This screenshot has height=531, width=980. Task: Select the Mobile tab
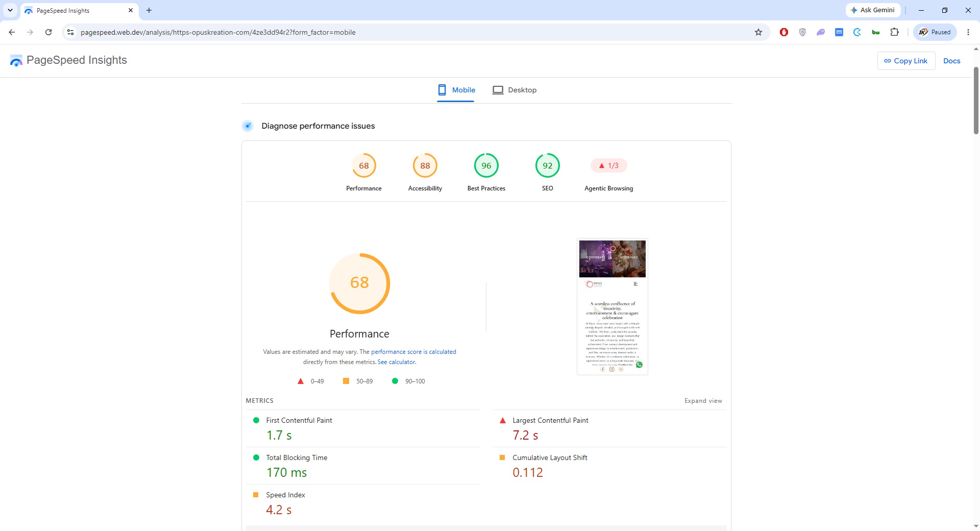[x=456, y=90]
